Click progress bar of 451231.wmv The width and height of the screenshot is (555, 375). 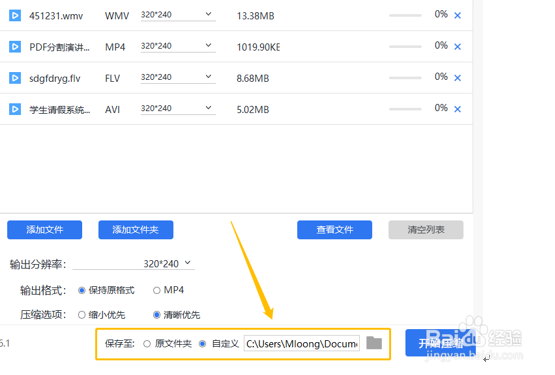[405, 16]
